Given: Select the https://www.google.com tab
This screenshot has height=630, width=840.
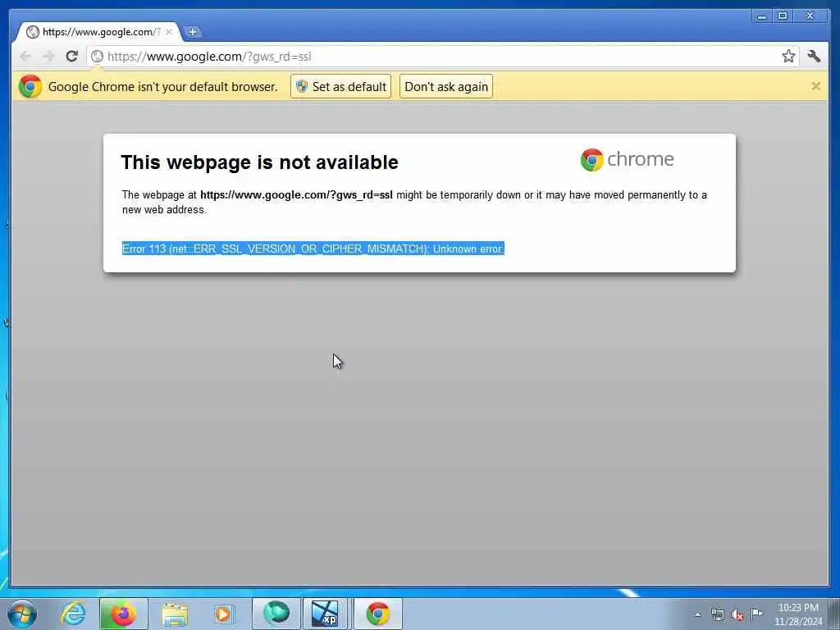Looking at the screenshot, I should click(x=99, y=32).
